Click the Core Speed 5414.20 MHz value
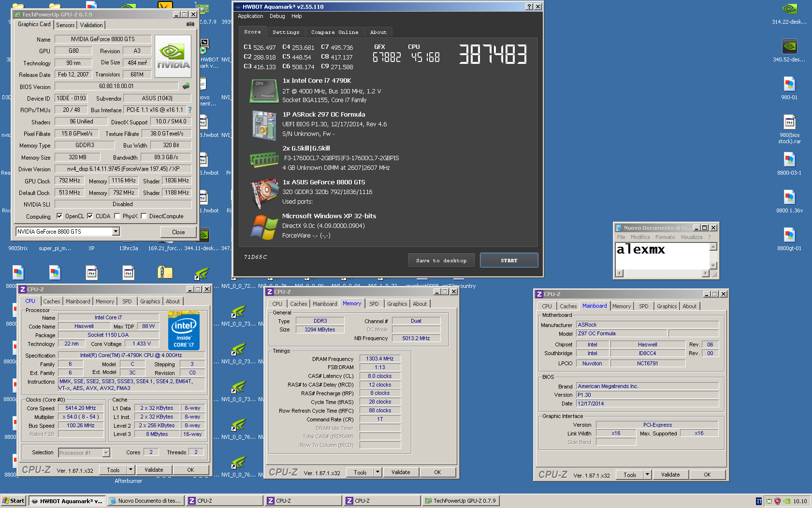This screenshot has width=812, height=508. [81, 408]
